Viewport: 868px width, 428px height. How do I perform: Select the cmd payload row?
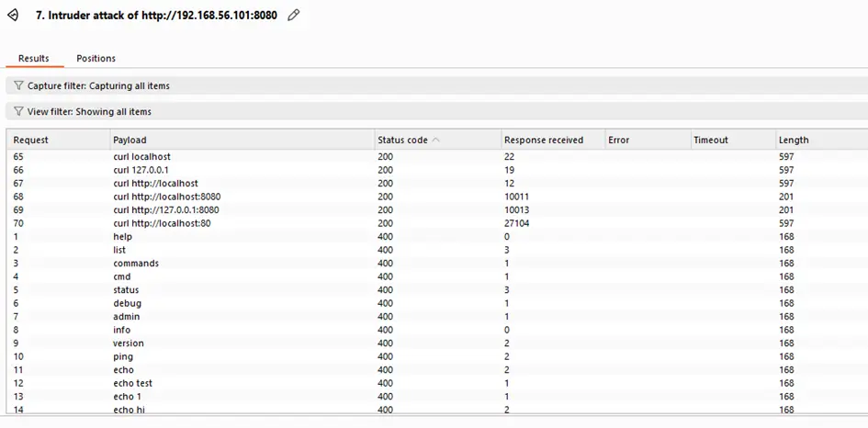pyautogui.click(x=437, y=276)
